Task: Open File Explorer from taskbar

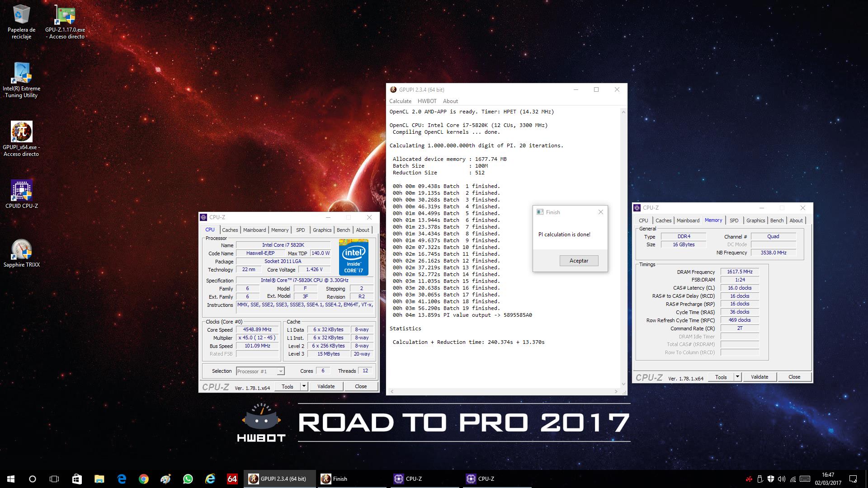Action: tap(99, 479)
